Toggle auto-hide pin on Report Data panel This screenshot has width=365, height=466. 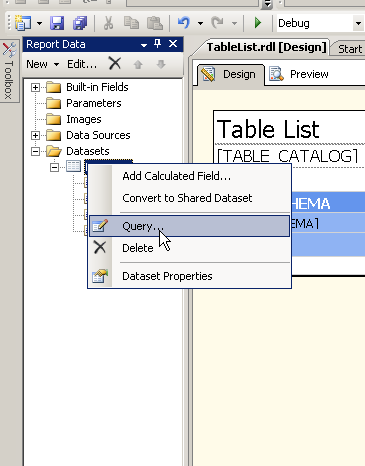(158, 44)
